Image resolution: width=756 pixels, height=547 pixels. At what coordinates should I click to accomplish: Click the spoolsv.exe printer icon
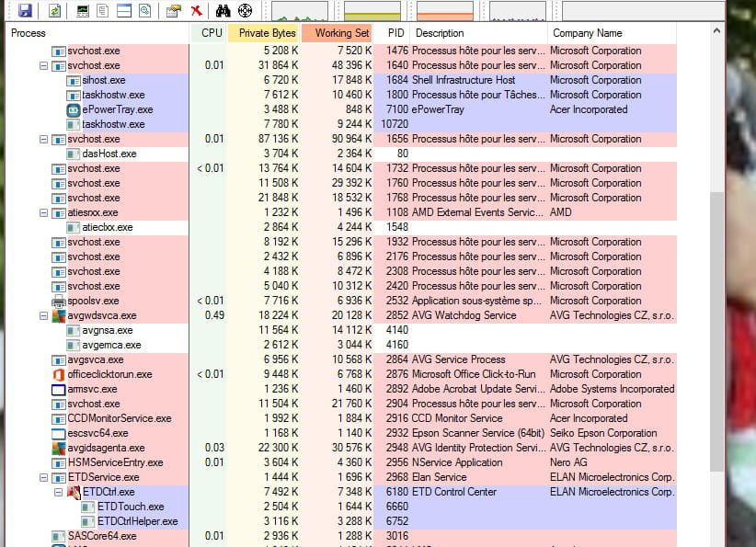[58, 302]
